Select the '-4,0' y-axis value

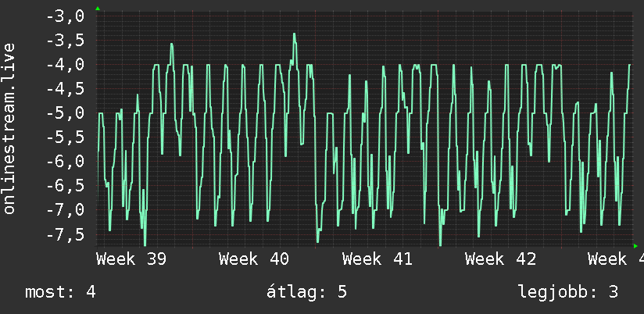click(65, 65)
